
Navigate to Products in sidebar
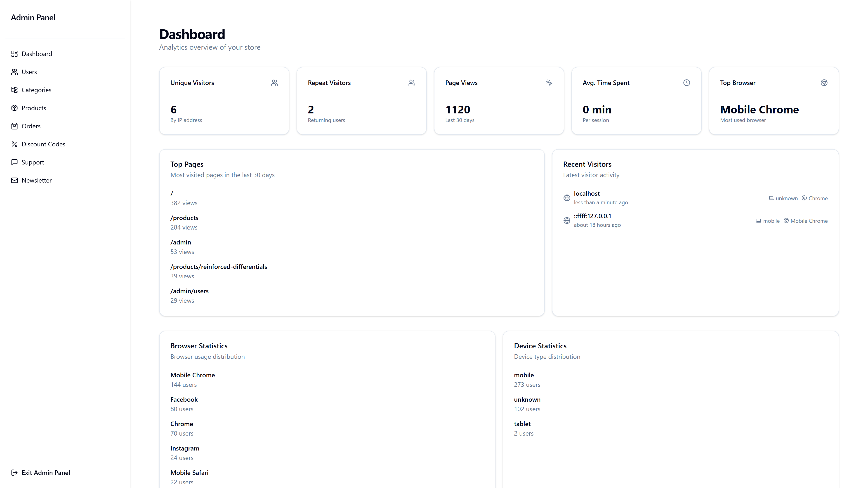tap(65, 108)
